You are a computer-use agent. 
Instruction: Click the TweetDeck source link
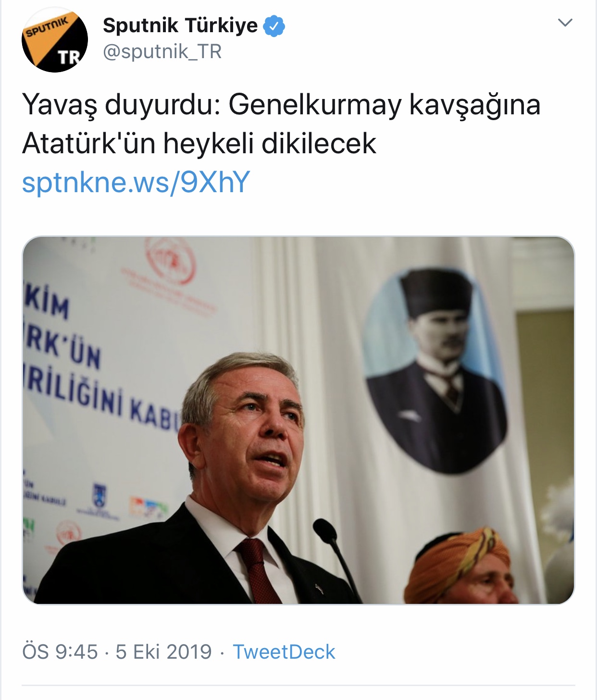tap(284, 652)
